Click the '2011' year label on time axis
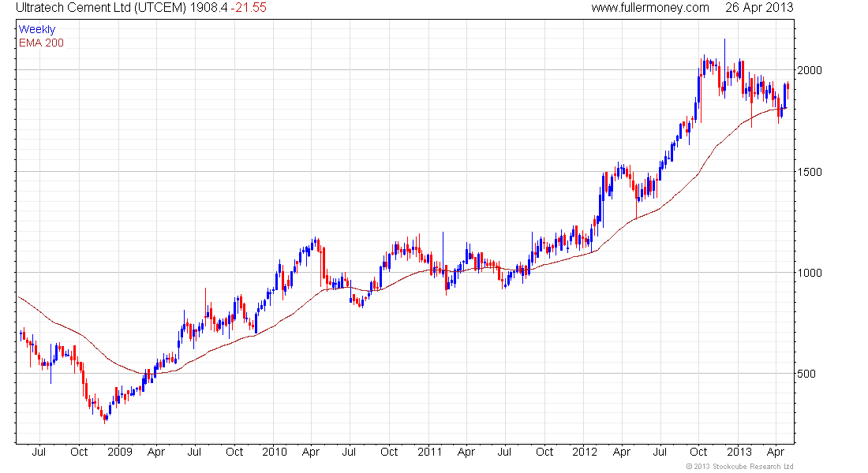 [x=430, y=452]
